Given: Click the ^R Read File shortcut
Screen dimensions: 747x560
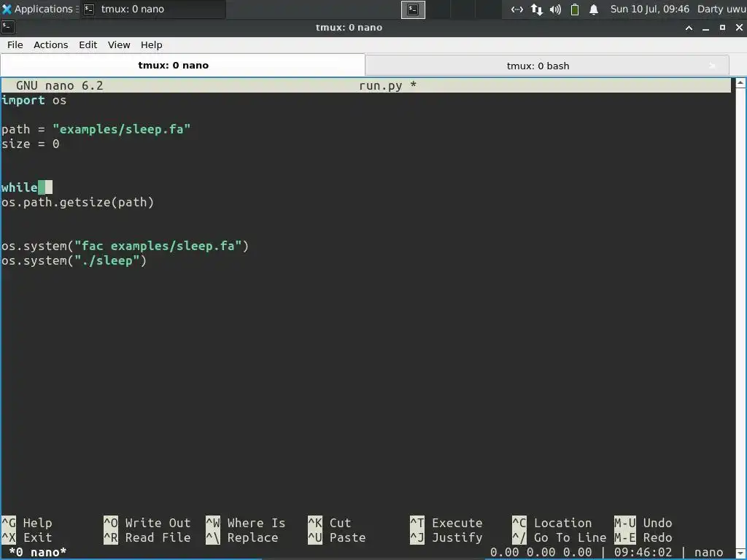Looking at the screenshot, I should tap(147, 537).
